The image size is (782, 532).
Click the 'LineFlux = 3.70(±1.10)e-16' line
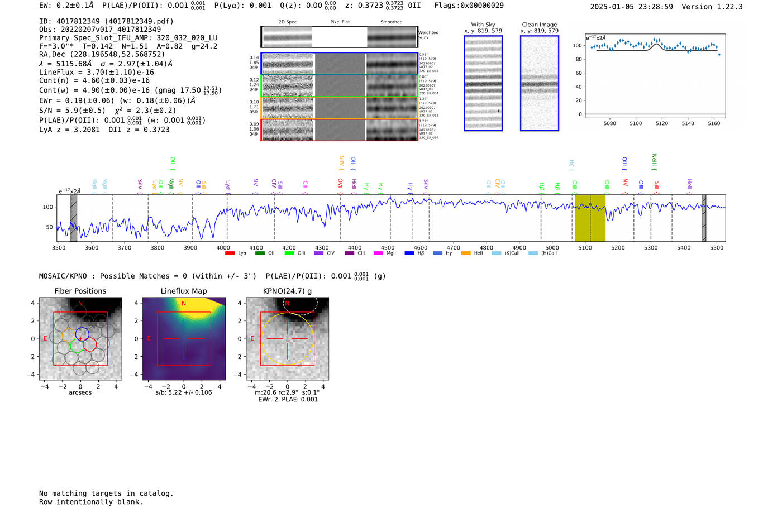pyautogui.click(x=97, y=72)
